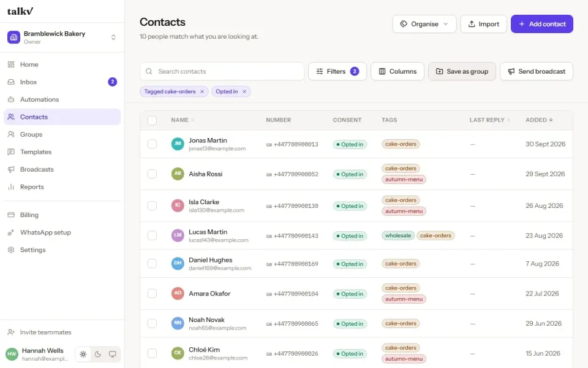Viewport: 588px width, 368px height.
Task: Select system theme monitor icon
Action: click(x=113, y=354)
